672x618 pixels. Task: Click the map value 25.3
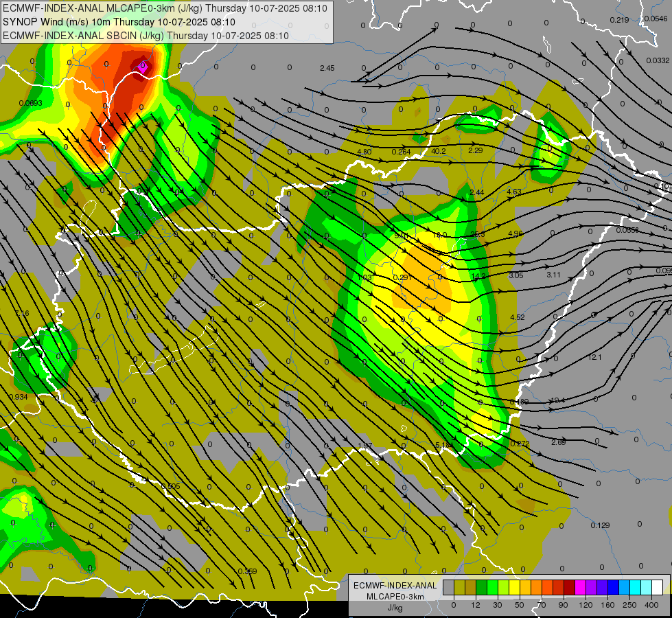(x=478, y=234)
